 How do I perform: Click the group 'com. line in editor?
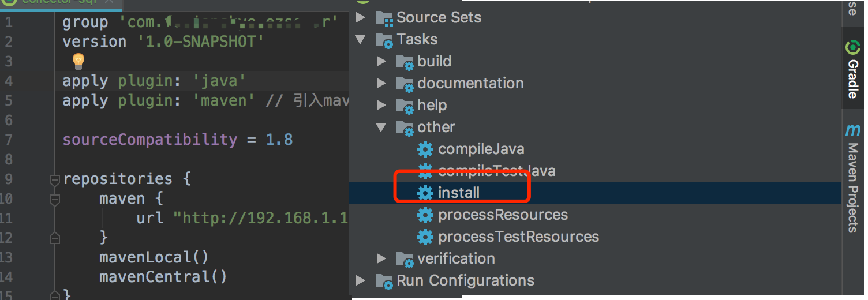200,22
